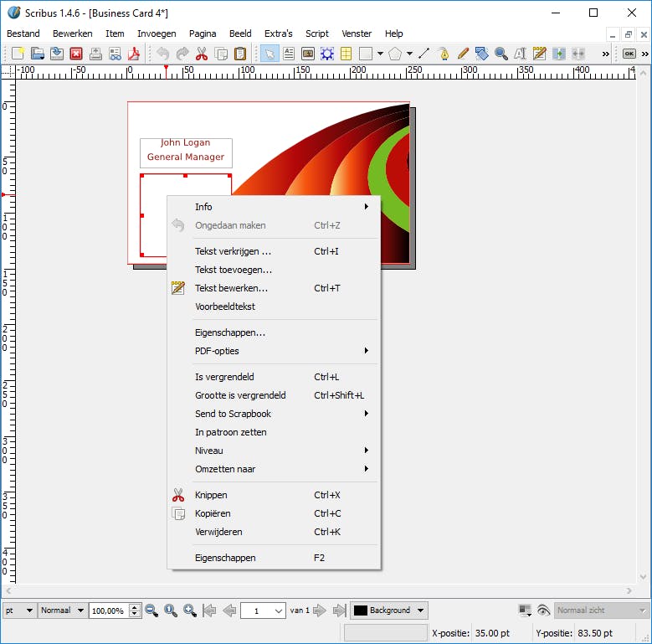This screenshot has height=644, width=652.
Task: Zoom in using the plus magnifier
Action: 190,611
